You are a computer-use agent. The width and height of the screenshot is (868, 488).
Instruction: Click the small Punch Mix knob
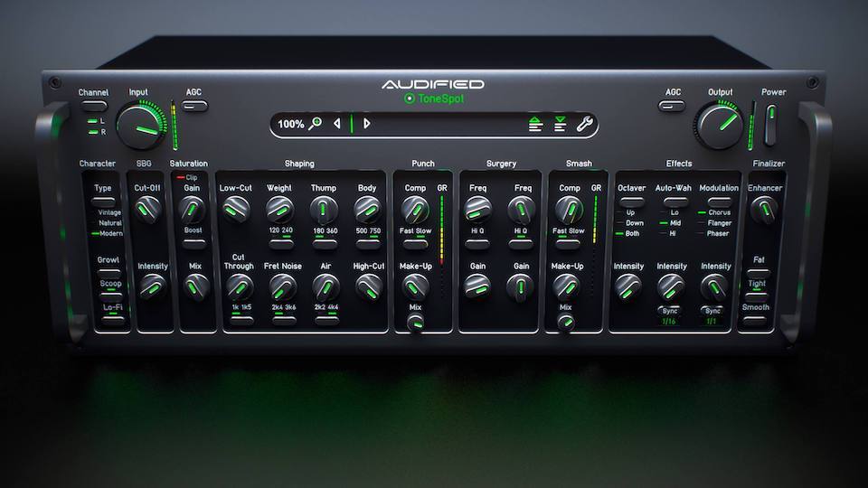[415, 323]
